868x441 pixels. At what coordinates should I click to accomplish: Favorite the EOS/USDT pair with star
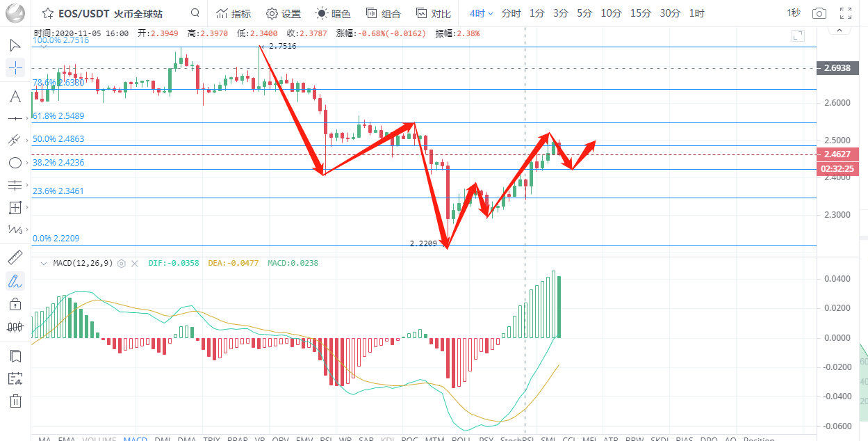(x=47, y=13)
